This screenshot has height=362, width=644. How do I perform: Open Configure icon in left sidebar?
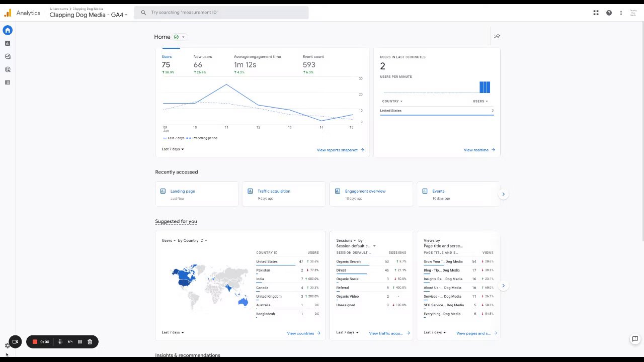click(8, 82)
